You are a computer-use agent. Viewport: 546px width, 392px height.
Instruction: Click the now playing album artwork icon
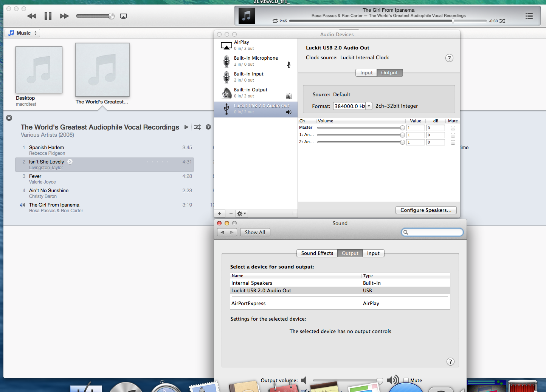pyautogui.click(x=247, y=16)
